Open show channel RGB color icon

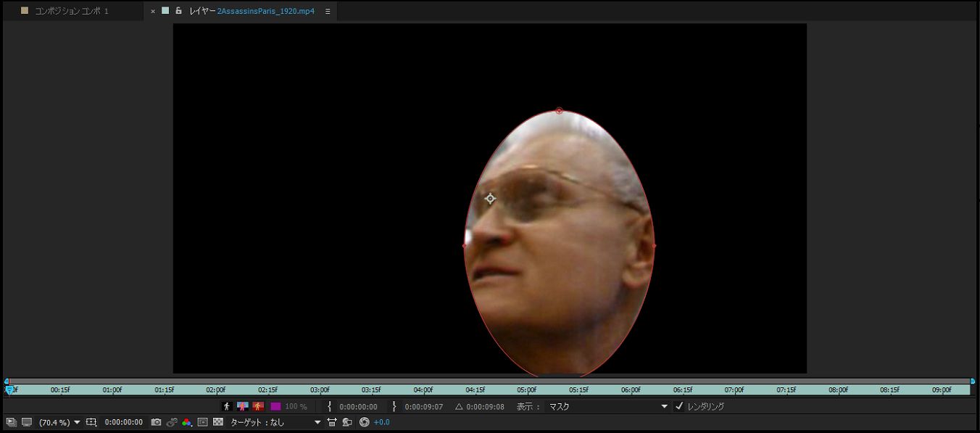click(187, 422)
